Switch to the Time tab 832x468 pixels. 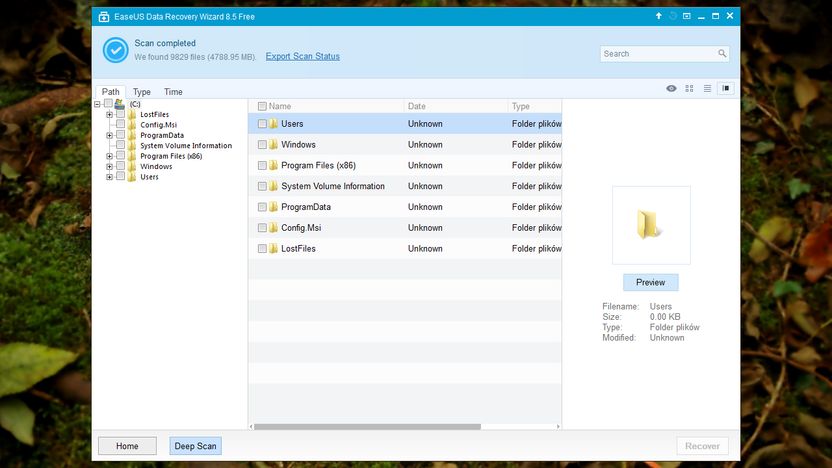pyautogui.click(x=173, y=92)
